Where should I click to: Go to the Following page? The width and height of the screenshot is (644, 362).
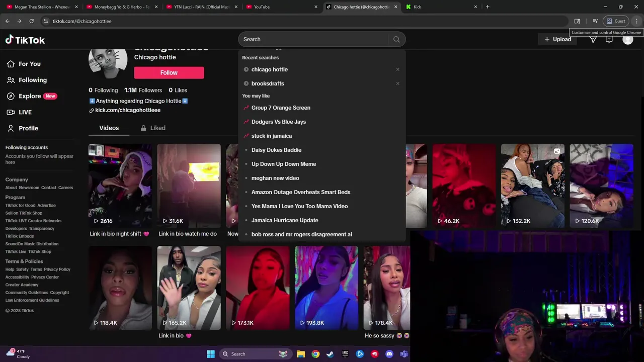click(27, 80)
